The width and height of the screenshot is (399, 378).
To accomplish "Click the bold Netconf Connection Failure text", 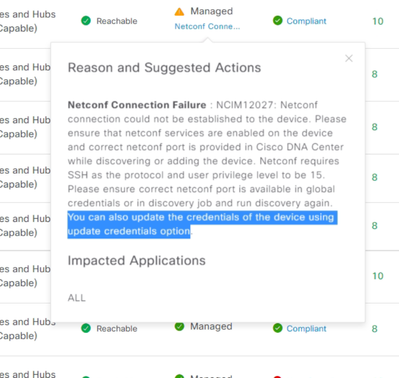I will pos(137,105).
